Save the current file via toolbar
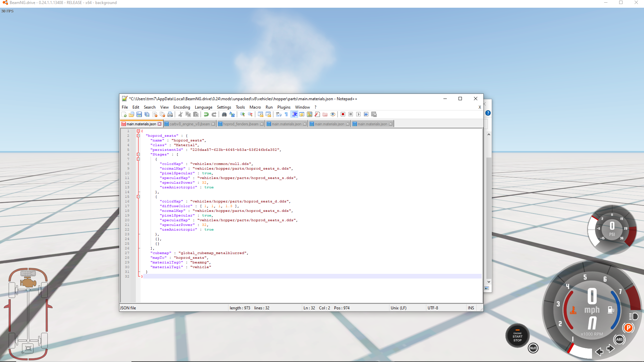 pyautogui.click(x=139, y=114)
